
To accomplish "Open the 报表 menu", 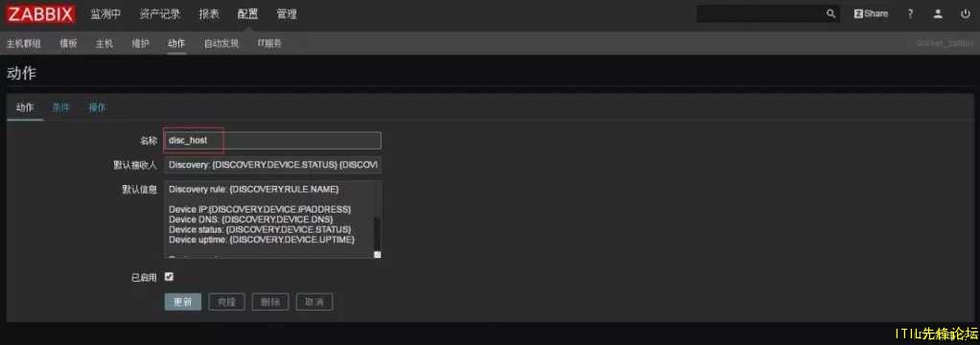I will coord(209,14).
